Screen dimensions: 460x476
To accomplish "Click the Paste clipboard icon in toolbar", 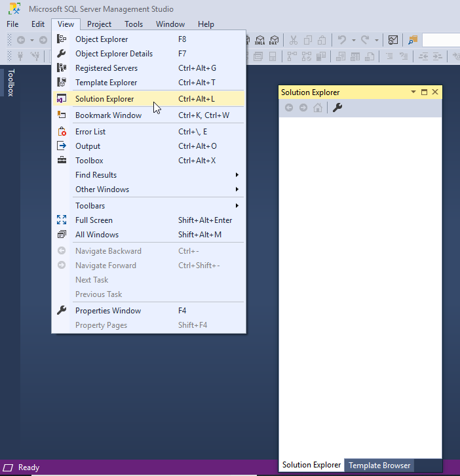I will 322,40.
